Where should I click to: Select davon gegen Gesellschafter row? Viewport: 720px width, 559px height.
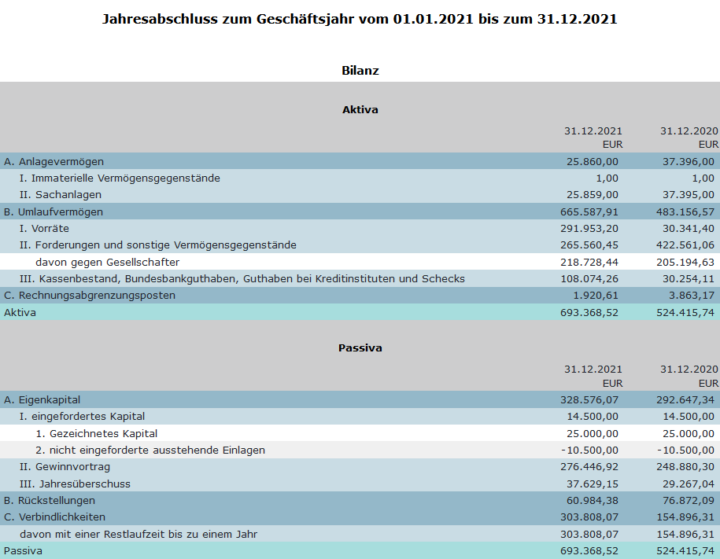click(x=360, y=262)
